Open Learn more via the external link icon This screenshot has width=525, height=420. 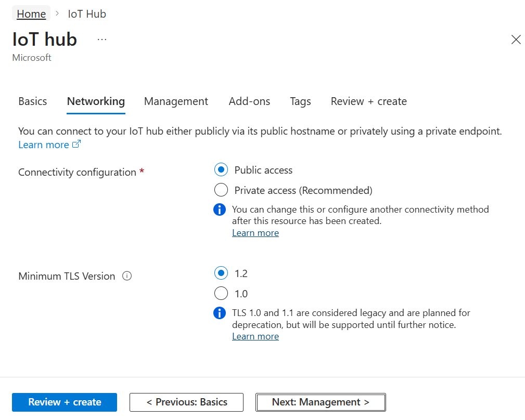(76, 144)
